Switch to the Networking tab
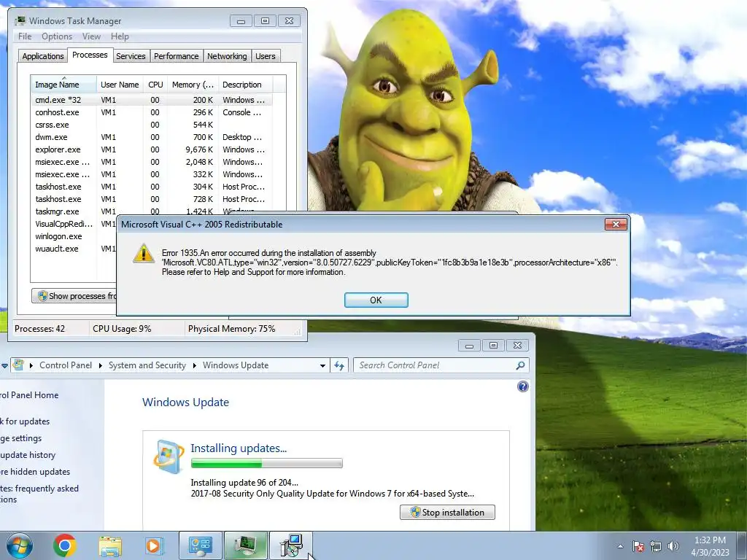The image size is (747, 560). 227,56
